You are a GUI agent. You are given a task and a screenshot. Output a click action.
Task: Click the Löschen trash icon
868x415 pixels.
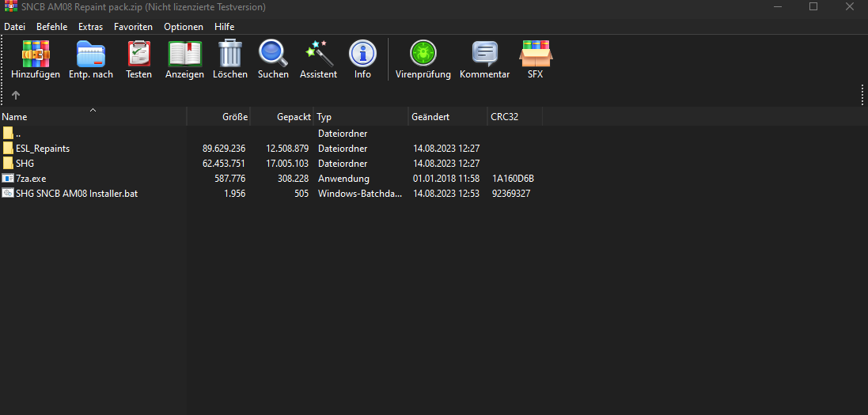tap(230, 53)
